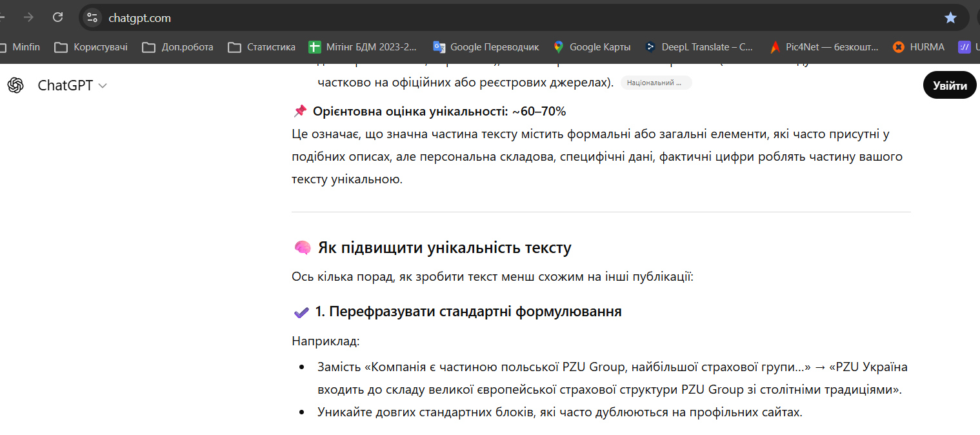
Task: Open Google Карты bookmark
Action: click(x=591, y=46)
